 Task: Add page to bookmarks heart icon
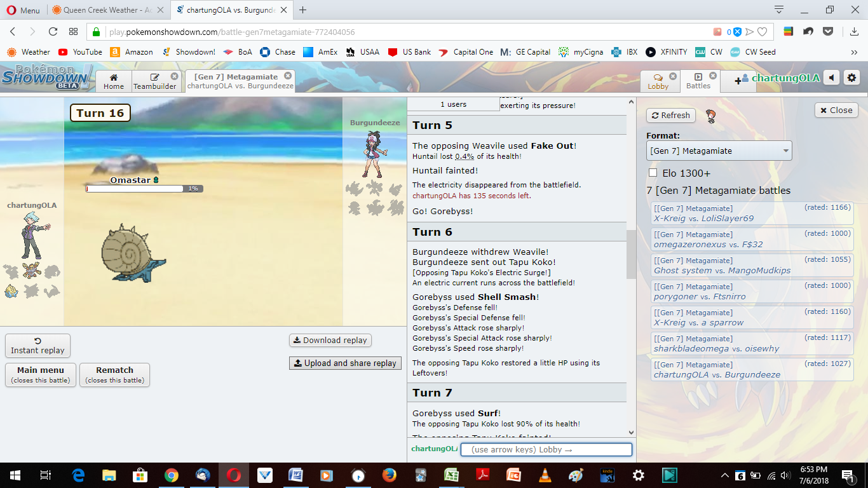tap(762, 32)
